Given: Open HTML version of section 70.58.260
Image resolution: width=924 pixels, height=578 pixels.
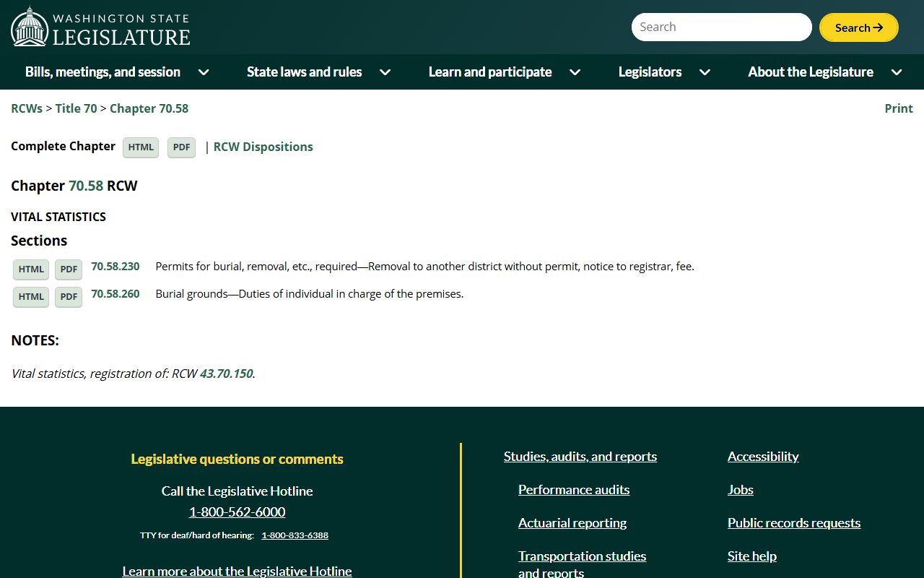Looking at the screenshot, I should click(31, 297).
